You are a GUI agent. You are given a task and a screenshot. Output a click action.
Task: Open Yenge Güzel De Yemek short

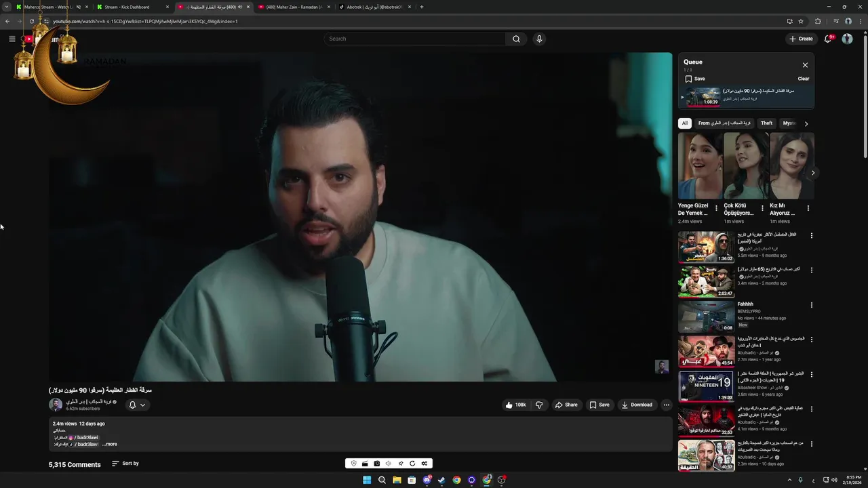click(700, 166)
